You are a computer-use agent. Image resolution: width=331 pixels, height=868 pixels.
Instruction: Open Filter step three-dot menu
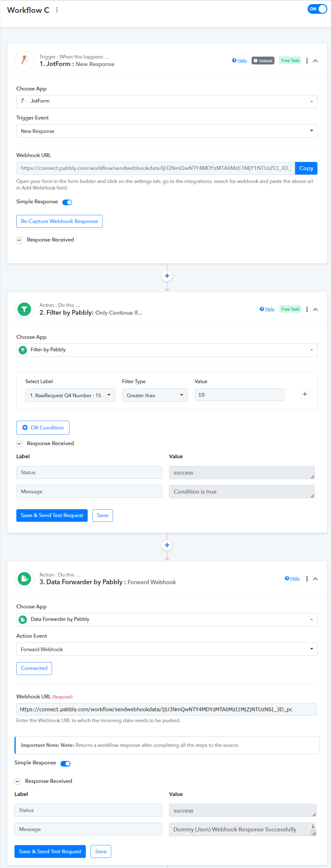(307, 309)
